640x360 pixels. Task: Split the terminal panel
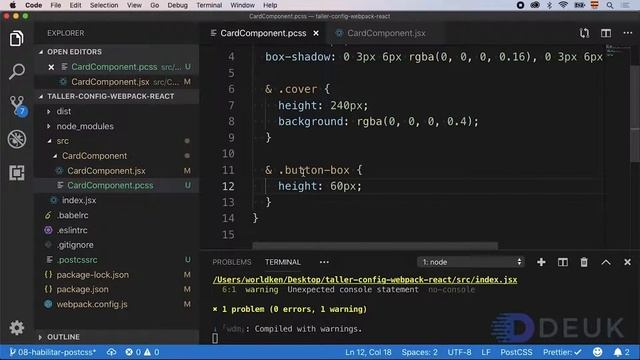[562, 262]
